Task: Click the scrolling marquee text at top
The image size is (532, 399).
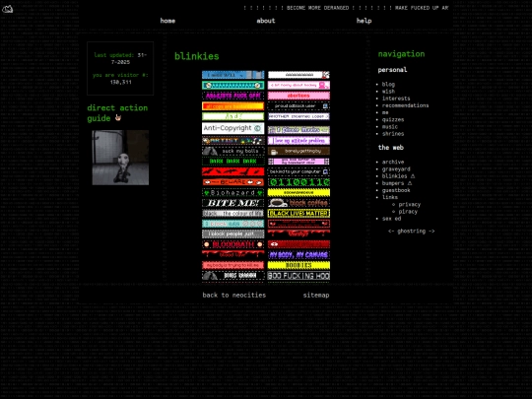Action: [346, 8]
